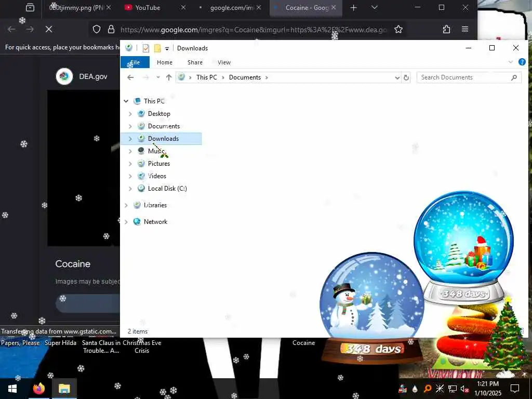This screenshot has height=399, width=532.
Task: Open the Share ribbon tab
Action: pyautogui.click(x=195, y=62)
